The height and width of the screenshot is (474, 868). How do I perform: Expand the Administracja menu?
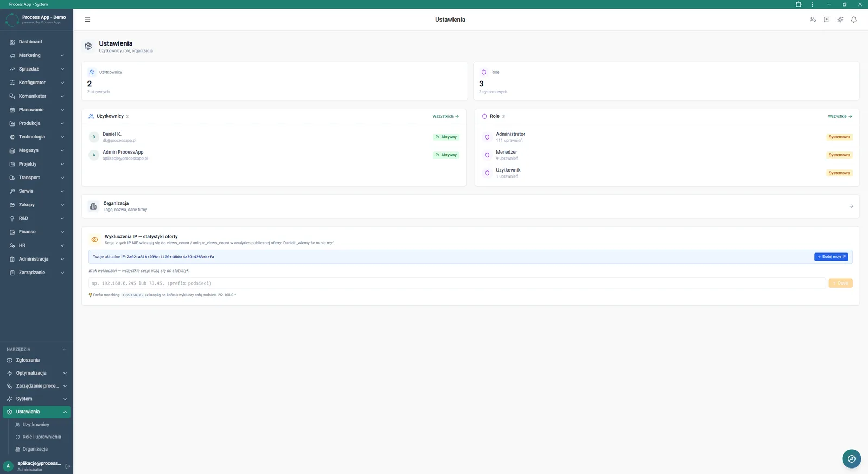(x=36, y=259)
